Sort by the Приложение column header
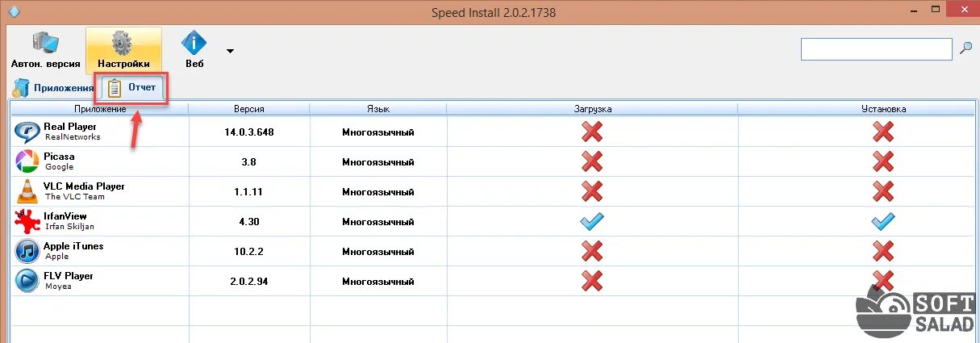The width and height of the screenshot is (980, 343). pos(99,109)
